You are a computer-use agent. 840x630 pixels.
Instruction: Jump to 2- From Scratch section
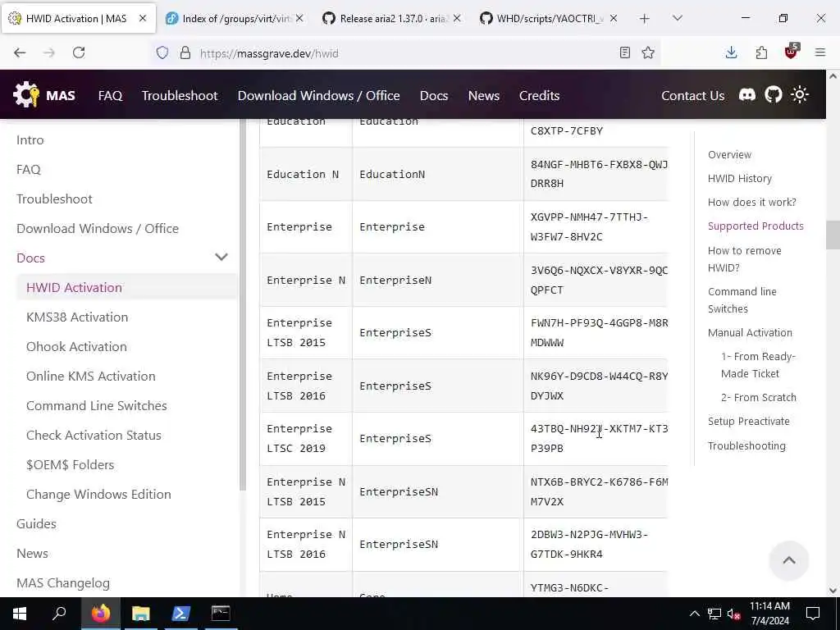[759, 398]
